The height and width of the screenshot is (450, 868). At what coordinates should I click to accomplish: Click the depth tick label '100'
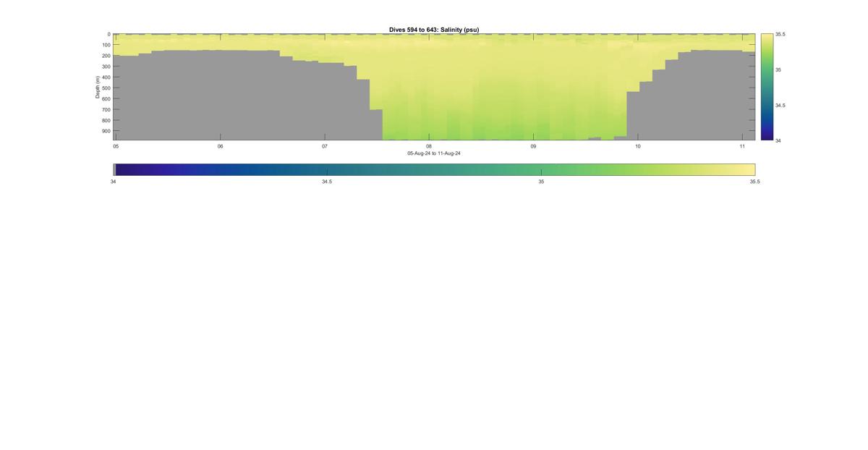click(x=106, y=45)
